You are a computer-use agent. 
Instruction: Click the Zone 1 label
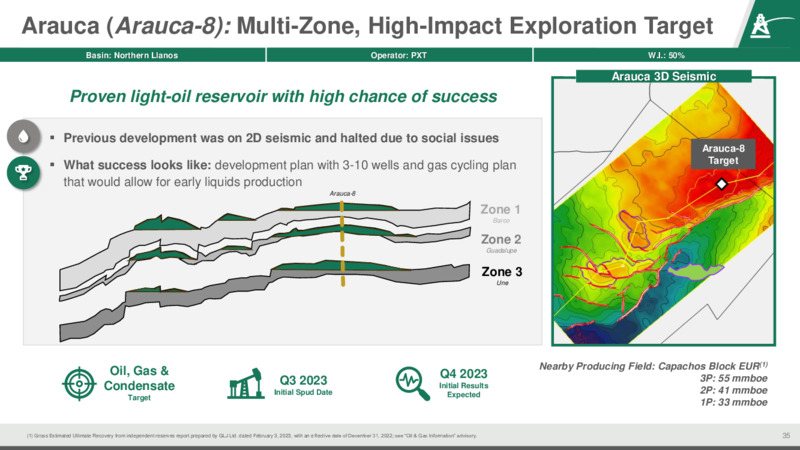[x=500, y=209]
